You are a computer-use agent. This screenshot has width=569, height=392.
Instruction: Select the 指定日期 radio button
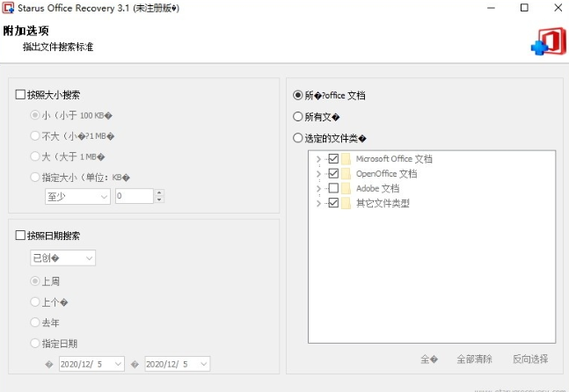[35, 343]
